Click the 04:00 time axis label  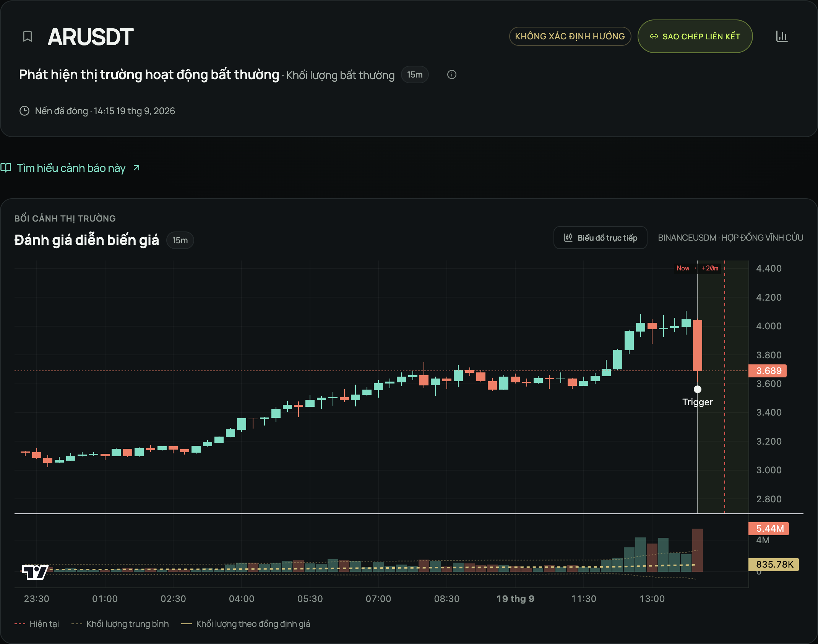click(x=242, y=599)
